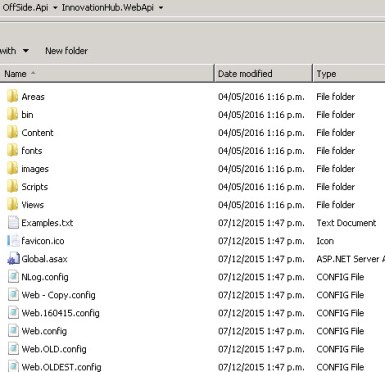The width and height of the screenshot is (385, 372).
Task: Click the Icon type cell for favicon.ico
Action: point(325,241)
